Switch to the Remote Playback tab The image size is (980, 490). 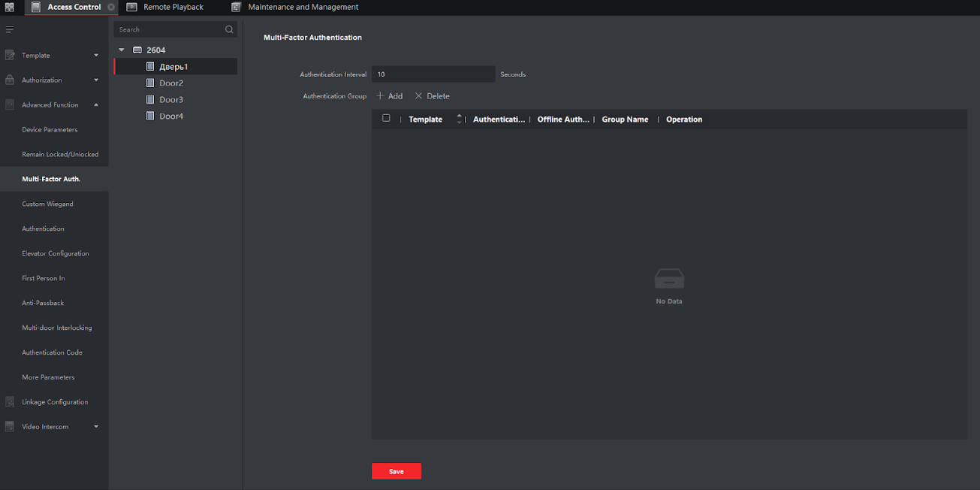[x=173, y=8]
